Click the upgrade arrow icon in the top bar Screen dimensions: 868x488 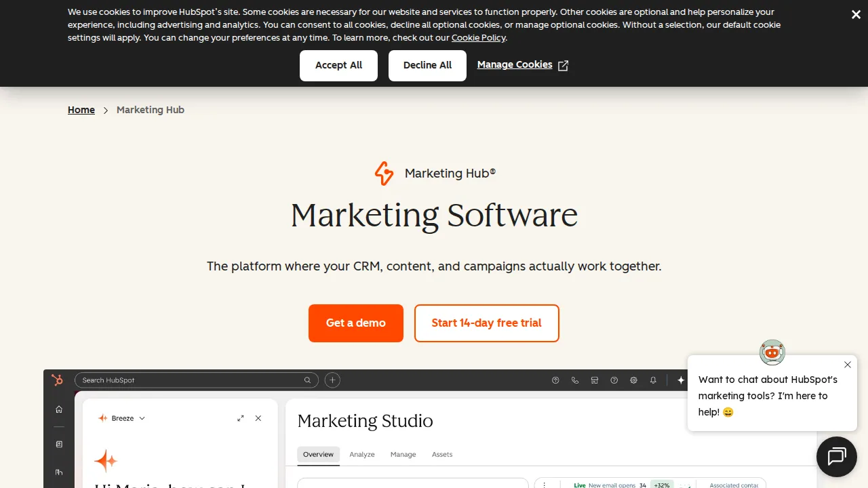pyautogui.click(x=555, y=380)
